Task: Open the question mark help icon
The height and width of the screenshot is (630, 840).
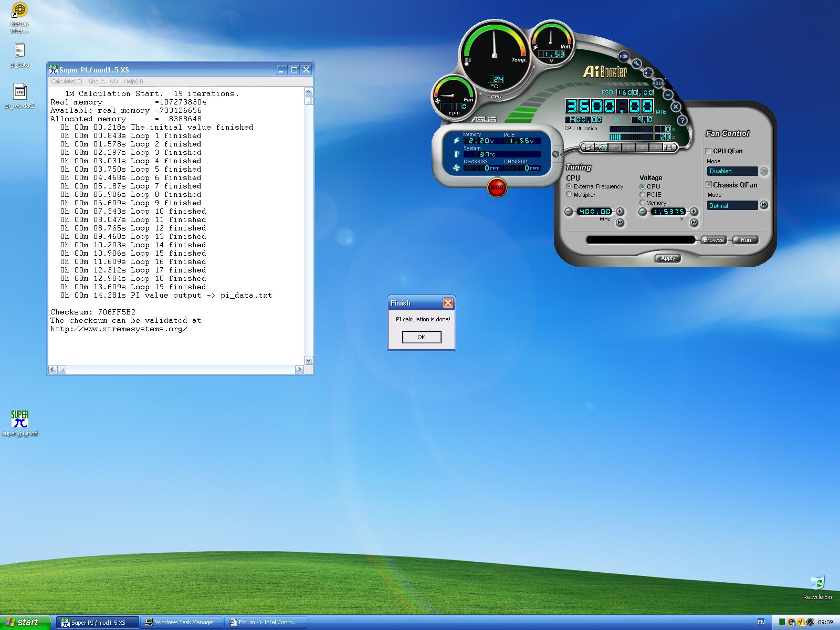Action: pos(682,120)
